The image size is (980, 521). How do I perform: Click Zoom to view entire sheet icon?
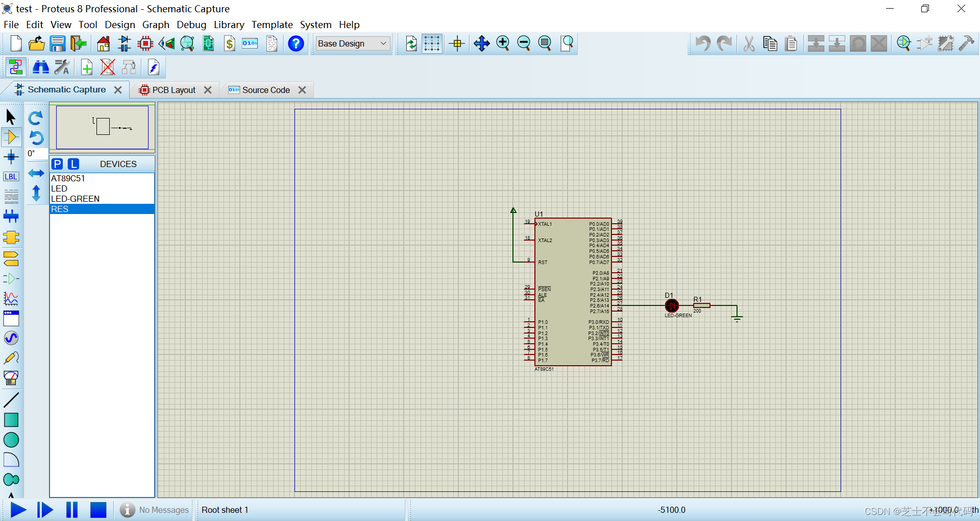pos(545,43)
